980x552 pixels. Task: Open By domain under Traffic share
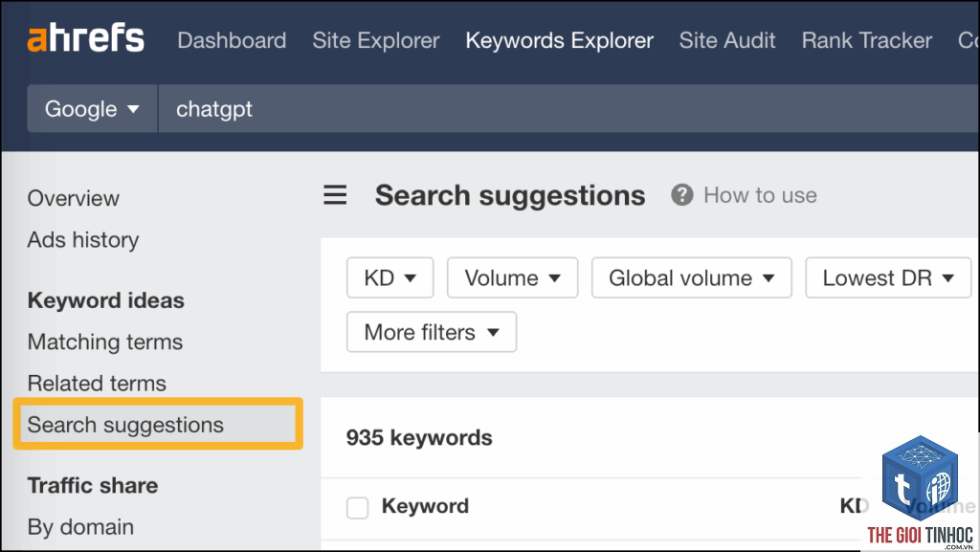point(80,527)
